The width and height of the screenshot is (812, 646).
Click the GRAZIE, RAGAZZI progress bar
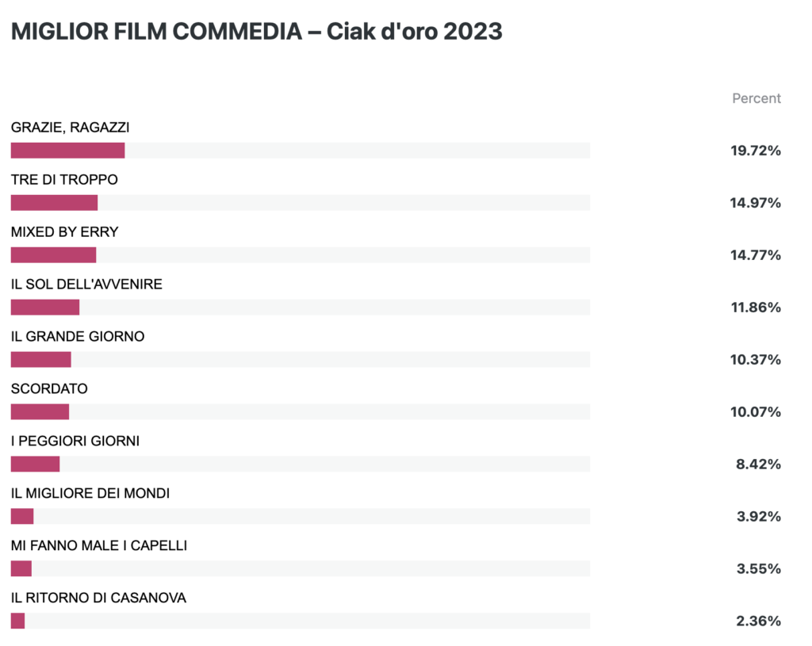301,150
